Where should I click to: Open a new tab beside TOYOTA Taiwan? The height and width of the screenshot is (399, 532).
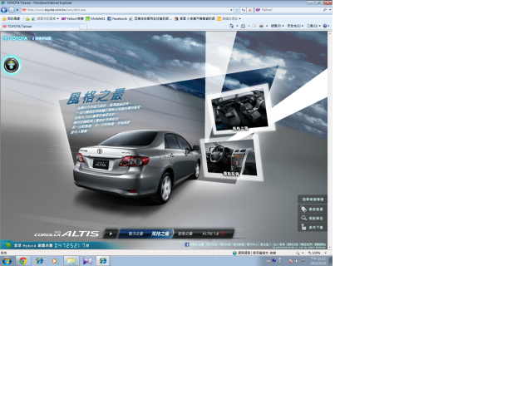[83, 27]
